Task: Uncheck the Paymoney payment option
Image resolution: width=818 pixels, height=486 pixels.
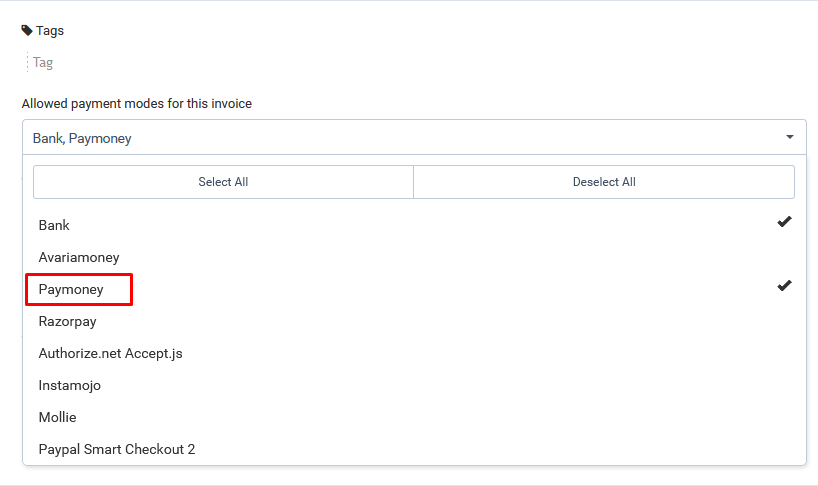Action: click(x=71, y=290)
